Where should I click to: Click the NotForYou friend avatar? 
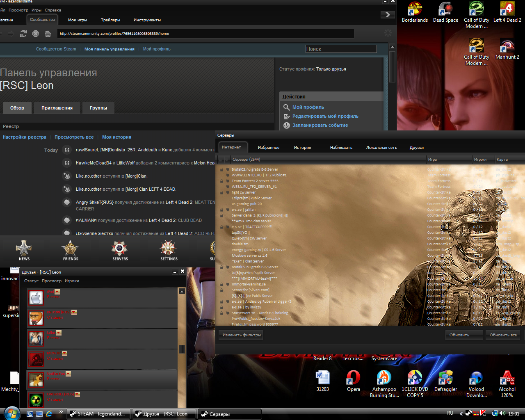tap(36, 380)
